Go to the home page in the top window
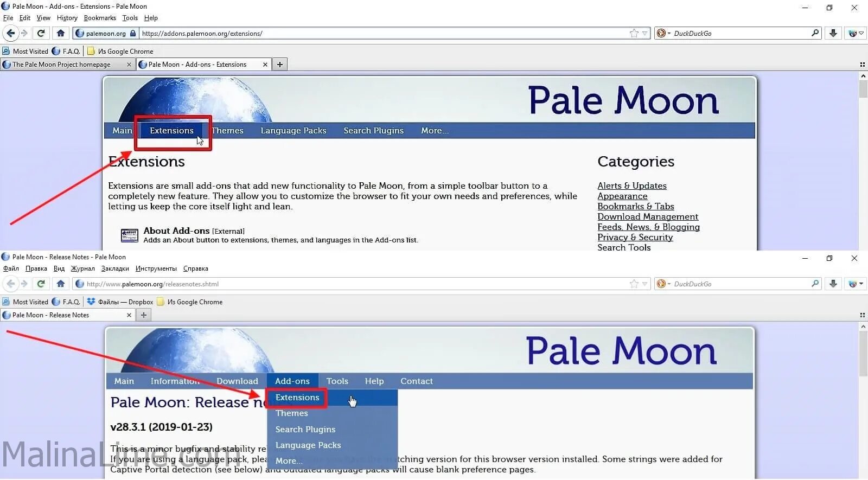Screen dimensions: 868x480 coord(60,34)
